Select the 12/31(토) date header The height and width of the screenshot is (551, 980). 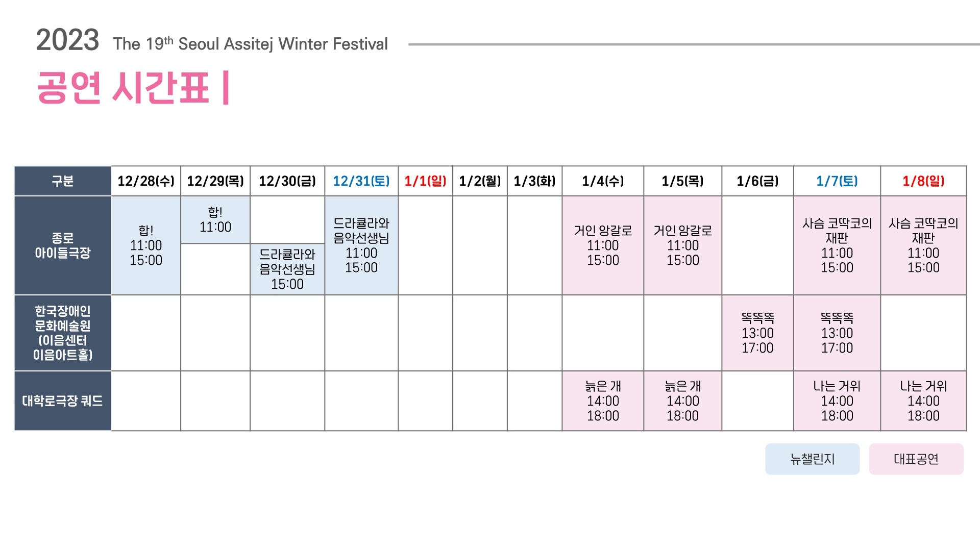[x=361, y=181]
